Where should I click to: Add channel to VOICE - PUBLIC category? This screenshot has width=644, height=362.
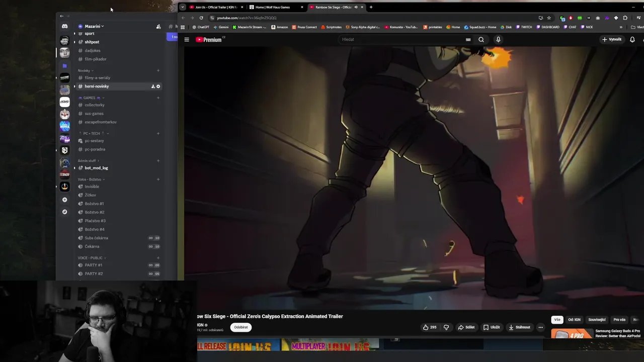(158, 258)
